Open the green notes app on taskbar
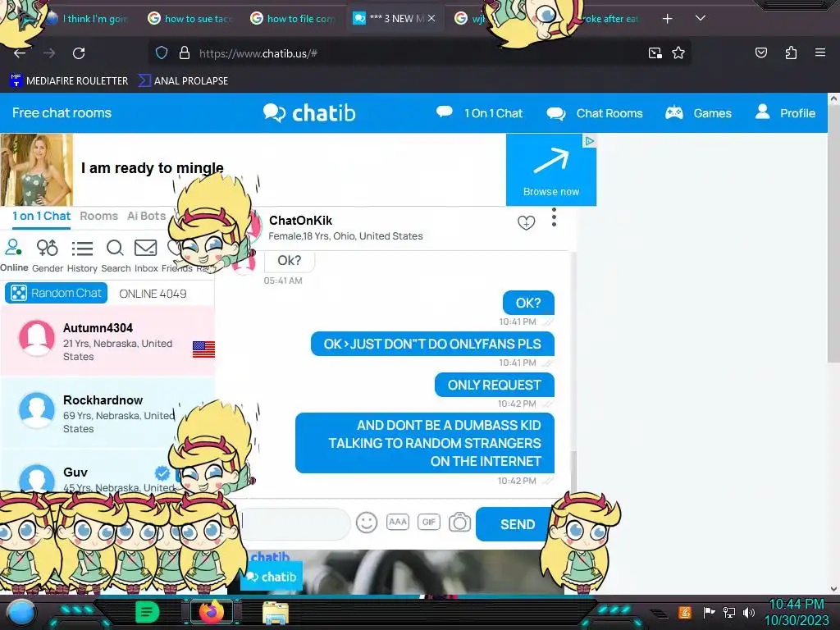 (147, 612)
